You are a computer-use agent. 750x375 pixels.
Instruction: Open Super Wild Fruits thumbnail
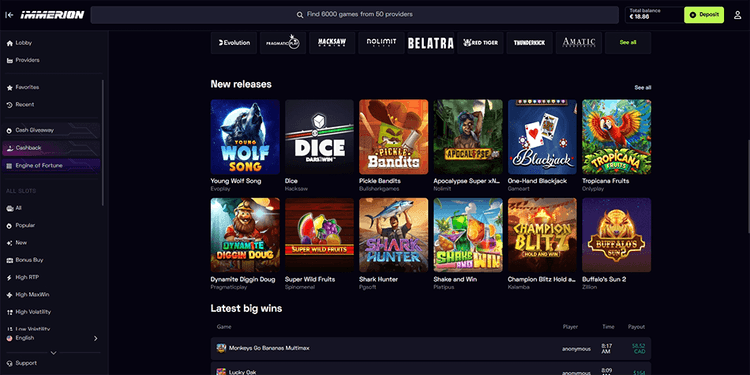(x=320, y=235)
